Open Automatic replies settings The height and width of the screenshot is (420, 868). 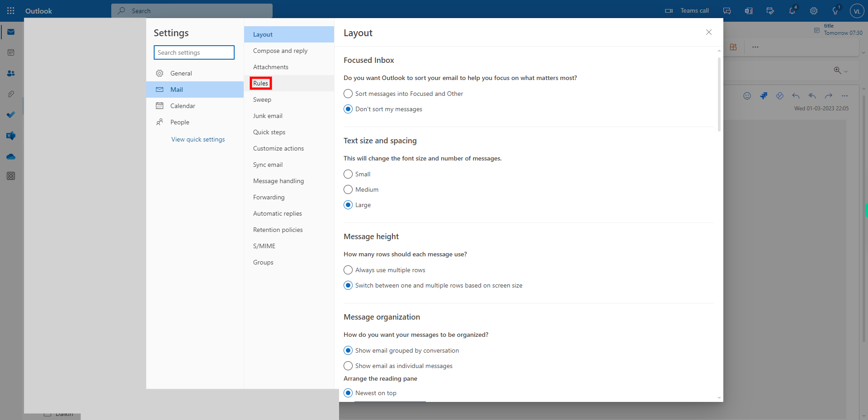tap(289, 213)
